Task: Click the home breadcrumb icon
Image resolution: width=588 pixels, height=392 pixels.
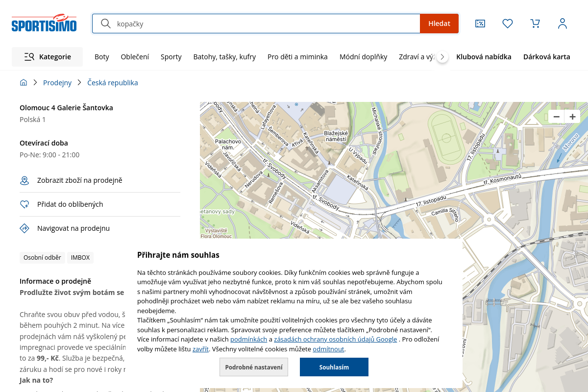Action: pyautogui.click(x=24, y=83)
